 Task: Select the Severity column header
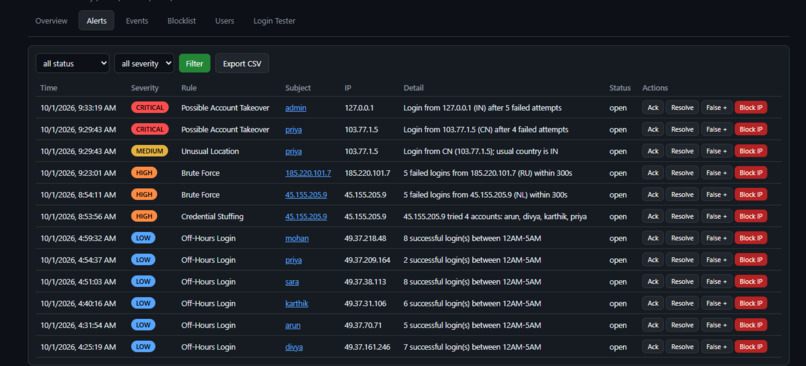pyautogui.click(x=145, y=88)
